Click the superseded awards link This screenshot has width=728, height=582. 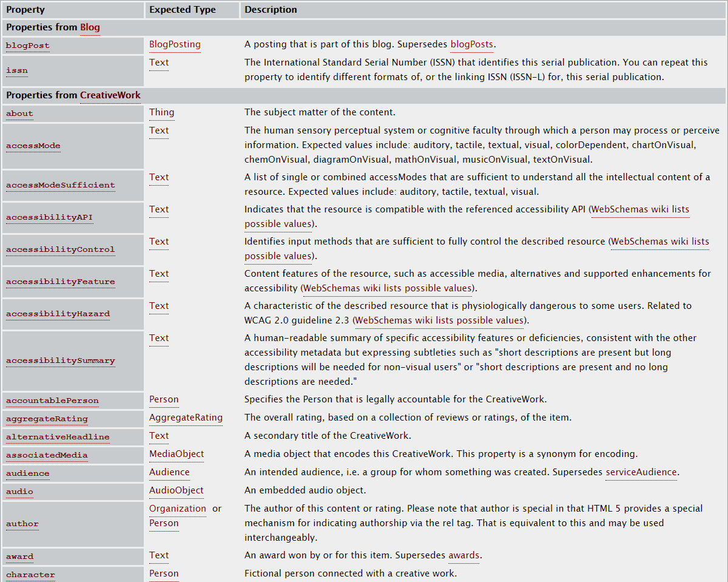(x=464, y=555)
